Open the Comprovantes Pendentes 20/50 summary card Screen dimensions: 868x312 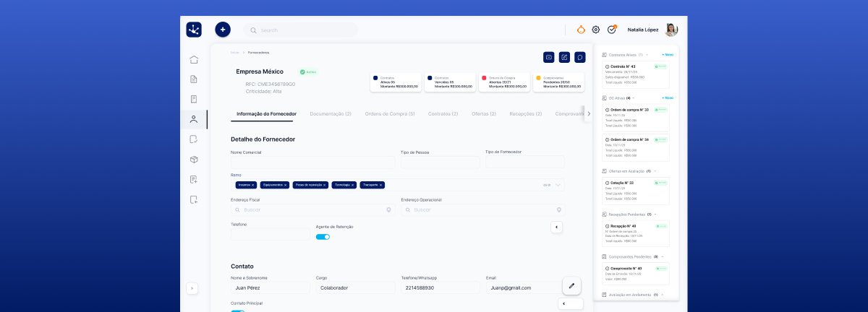tap(558, 82)
